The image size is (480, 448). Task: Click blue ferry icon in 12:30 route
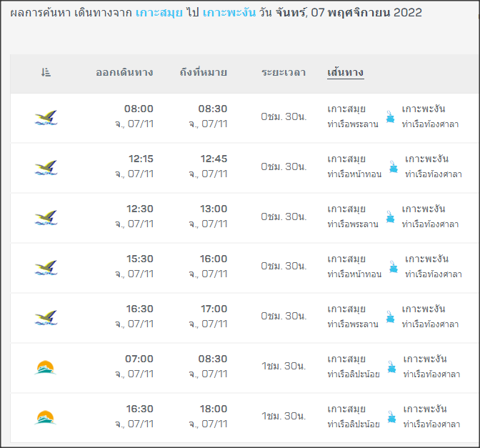[390, 216]
